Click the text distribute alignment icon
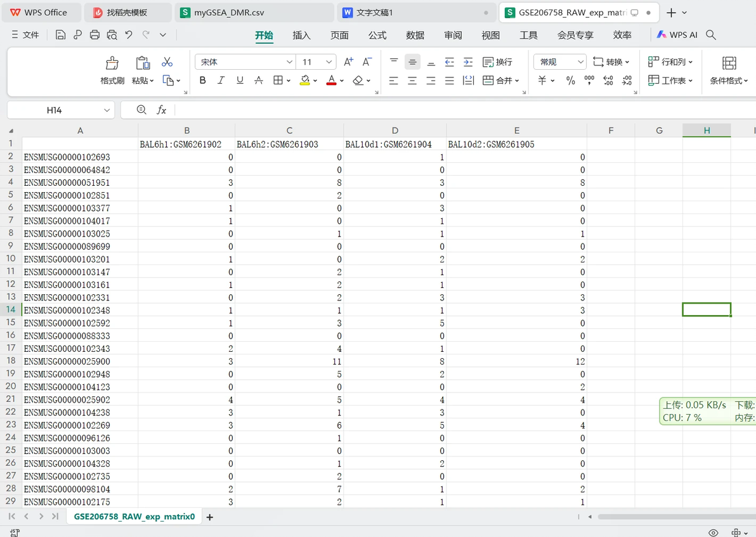The image size is (756, 537). pos(468,81)
